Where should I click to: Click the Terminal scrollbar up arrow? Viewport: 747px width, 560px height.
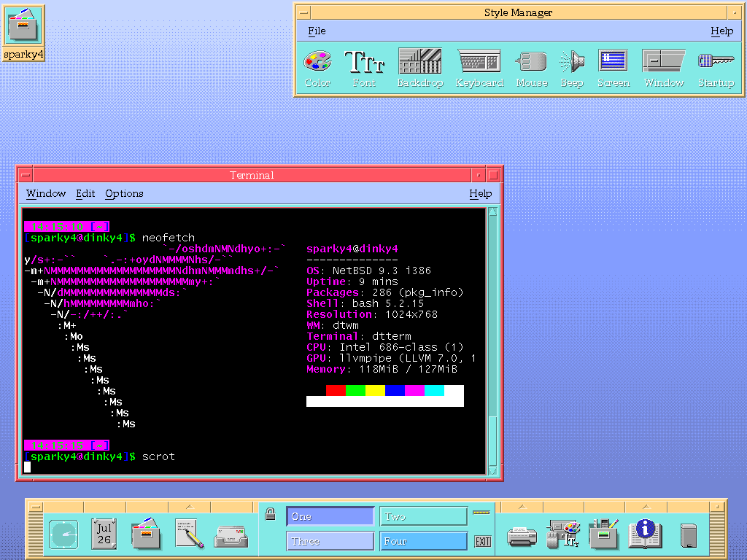(x=492, y=212)
